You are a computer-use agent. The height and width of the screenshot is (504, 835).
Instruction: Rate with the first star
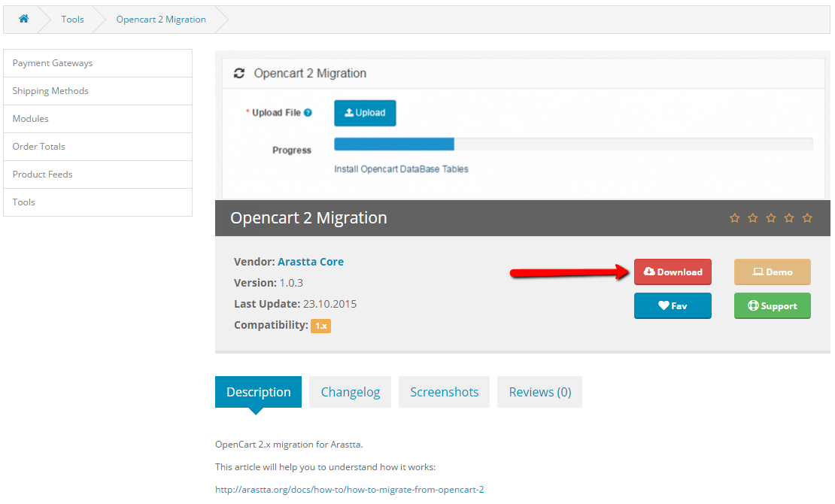(734, 218)
